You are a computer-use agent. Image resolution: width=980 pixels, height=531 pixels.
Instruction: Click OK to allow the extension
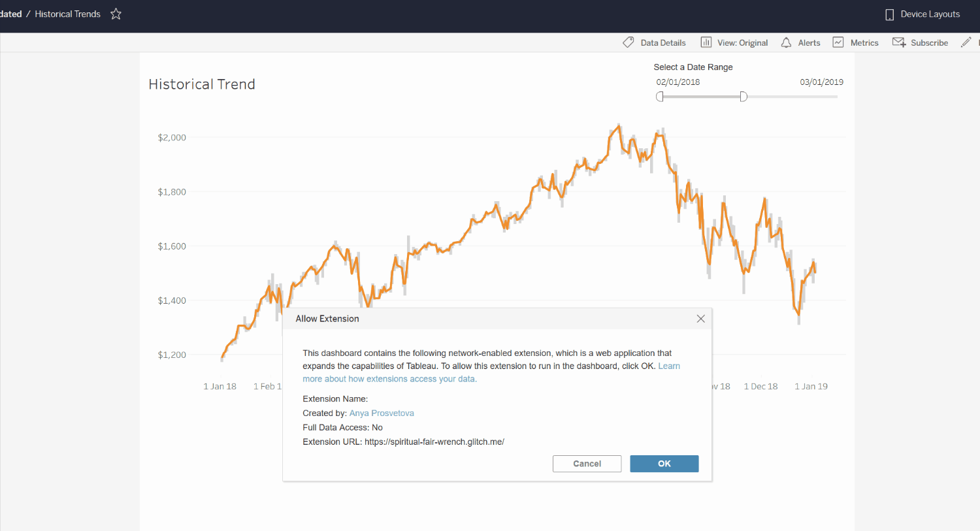pyautogui.click(x=664, y=464)
